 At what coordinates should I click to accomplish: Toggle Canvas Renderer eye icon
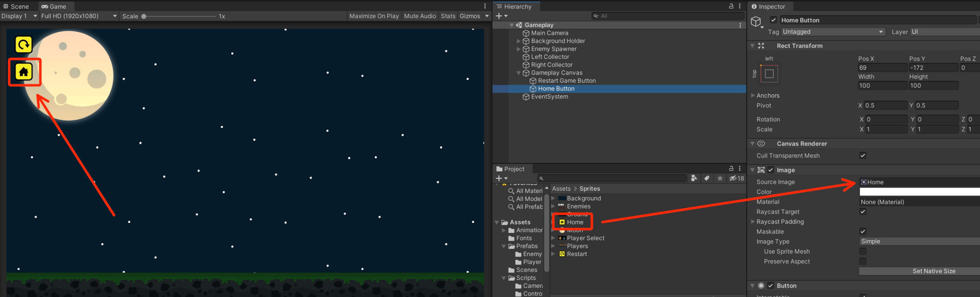[x=761, y=144]
